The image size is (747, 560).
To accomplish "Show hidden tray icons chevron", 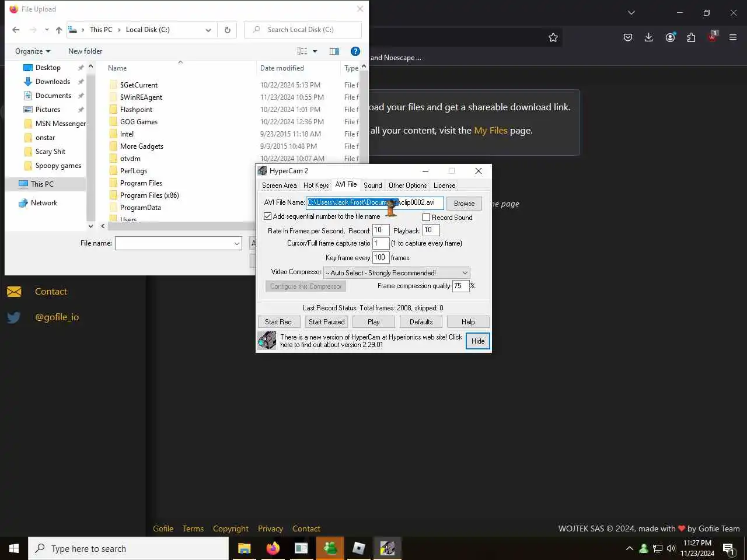I will [629, 548].
